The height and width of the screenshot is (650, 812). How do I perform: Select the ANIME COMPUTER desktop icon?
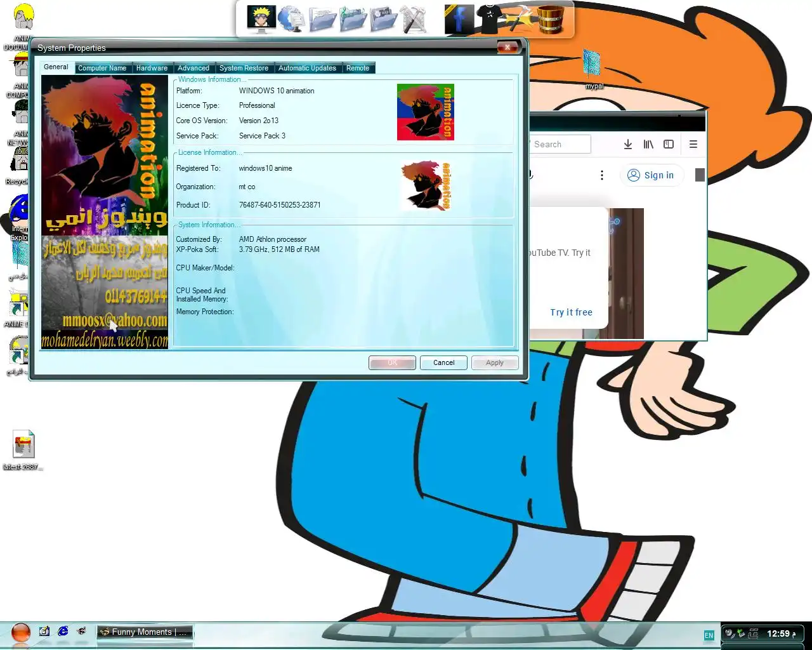pyautogui.click(x=19, y=75)
